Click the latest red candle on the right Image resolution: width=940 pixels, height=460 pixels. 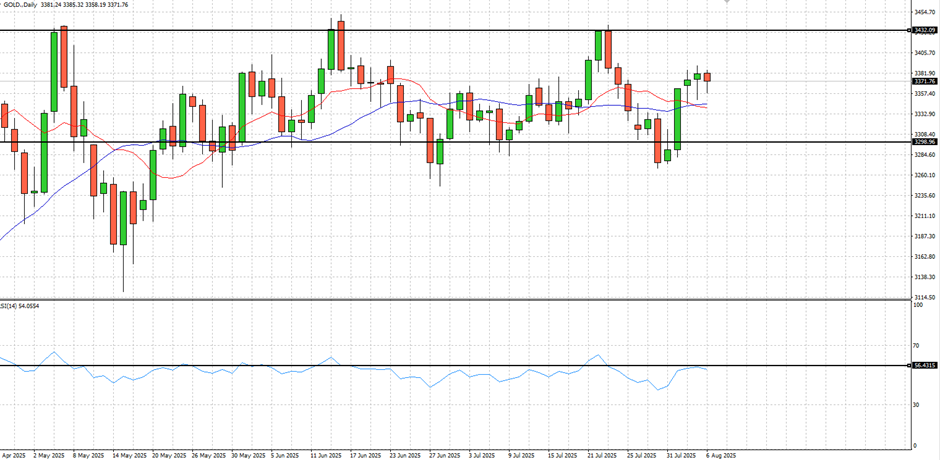707,77
